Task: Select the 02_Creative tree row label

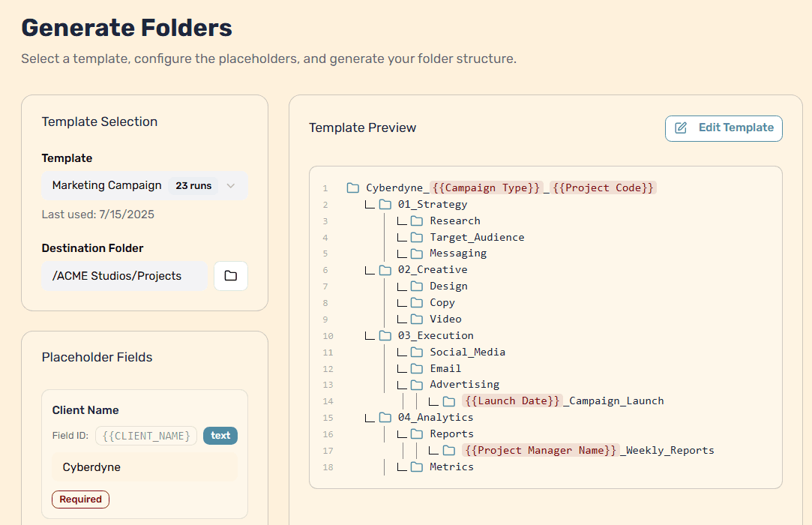Action: (433, 269)
